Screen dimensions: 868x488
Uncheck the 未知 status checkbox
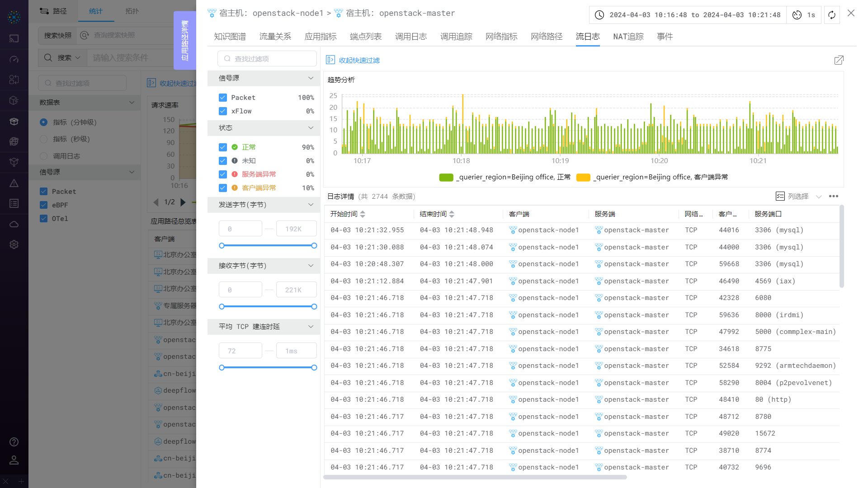[223, 161]
